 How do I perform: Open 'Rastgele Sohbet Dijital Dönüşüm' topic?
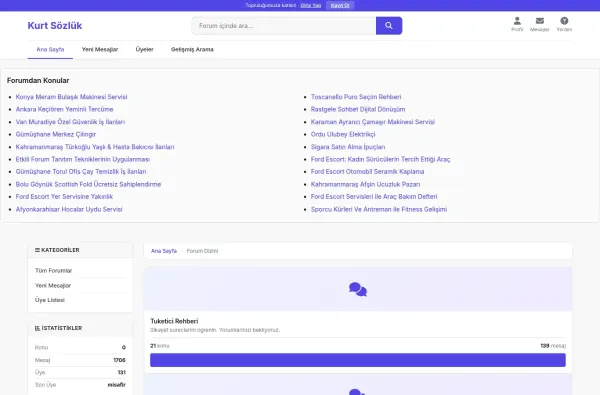pos(358,109)
